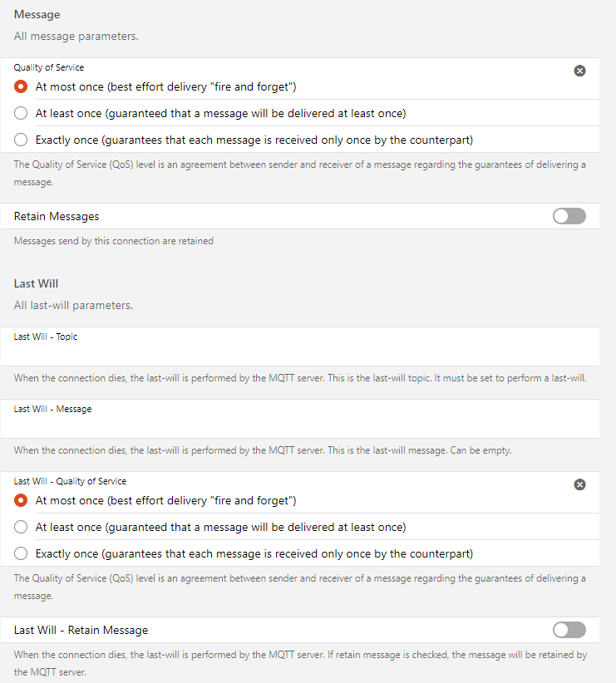The height and width of the screenshot is (683, 616).
Task: Click the 'Last Will - Retain Message' label
Action: coord(81,630)
